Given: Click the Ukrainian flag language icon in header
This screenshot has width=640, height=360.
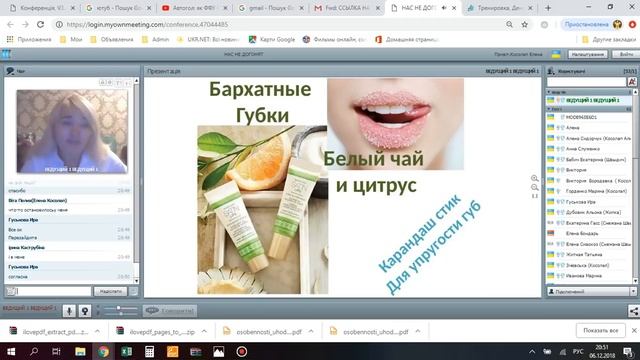Looking at the screenshot, I should click(x=556, y=54).
